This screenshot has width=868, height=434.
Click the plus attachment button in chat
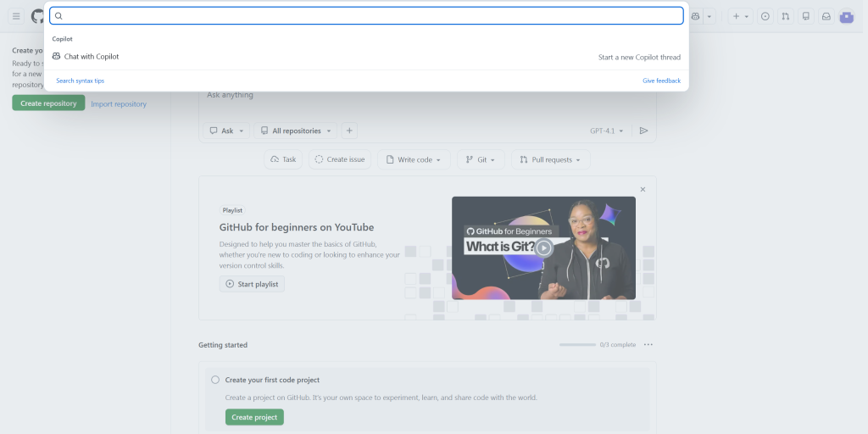click(x=349, y=131)
